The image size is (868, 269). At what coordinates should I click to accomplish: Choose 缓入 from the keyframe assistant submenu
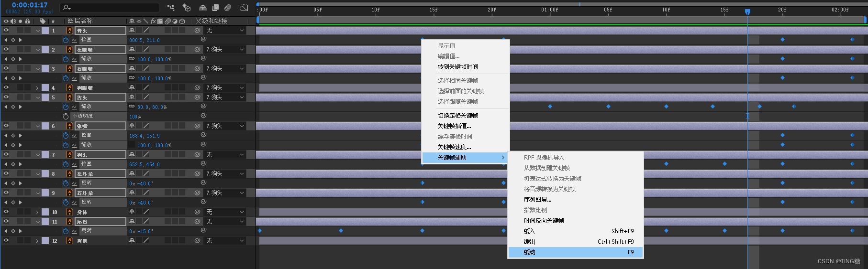[x=576, y=231]
